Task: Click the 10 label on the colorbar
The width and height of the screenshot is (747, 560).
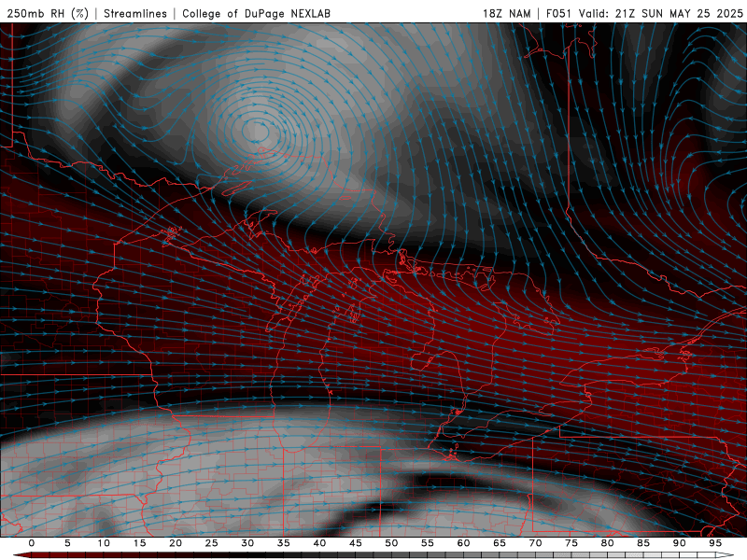Action: coord(104,543)
